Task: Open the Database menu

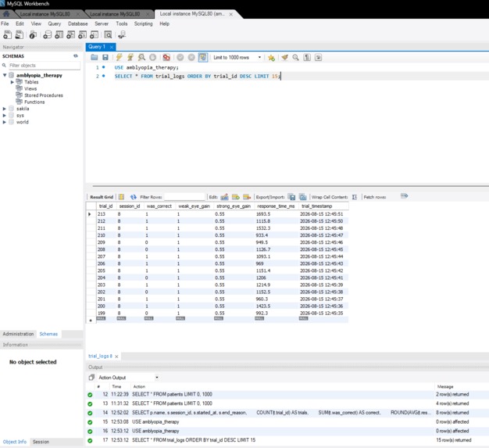Action: click(x=77, y=23)
